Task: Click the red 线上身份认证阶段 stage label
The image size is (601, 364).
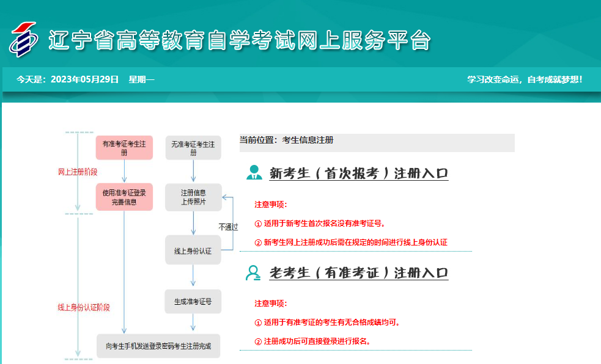Action: pos(84,307)
